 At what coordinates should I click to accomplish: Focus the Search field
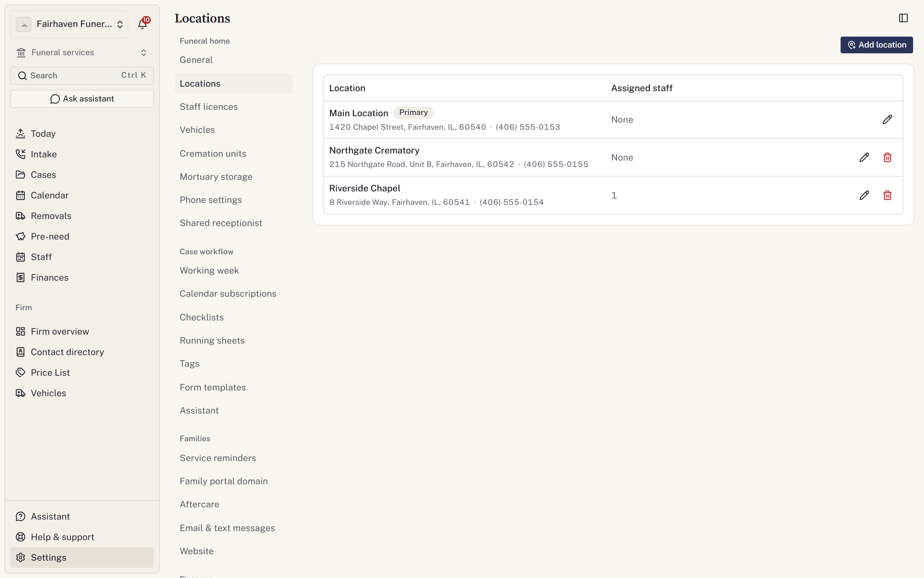coord(82,76)
